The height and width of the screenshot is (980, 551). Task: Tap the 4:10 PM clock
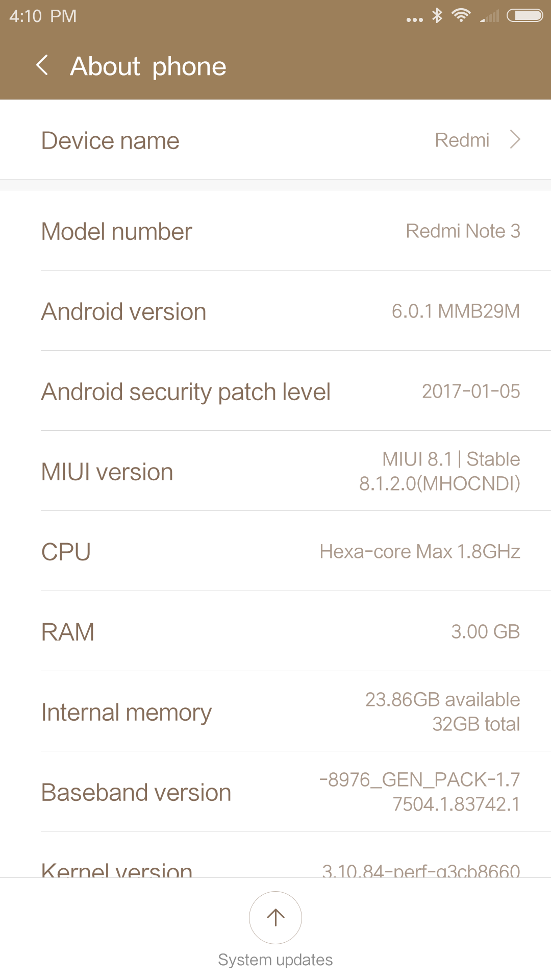click(x=43, y=16)
